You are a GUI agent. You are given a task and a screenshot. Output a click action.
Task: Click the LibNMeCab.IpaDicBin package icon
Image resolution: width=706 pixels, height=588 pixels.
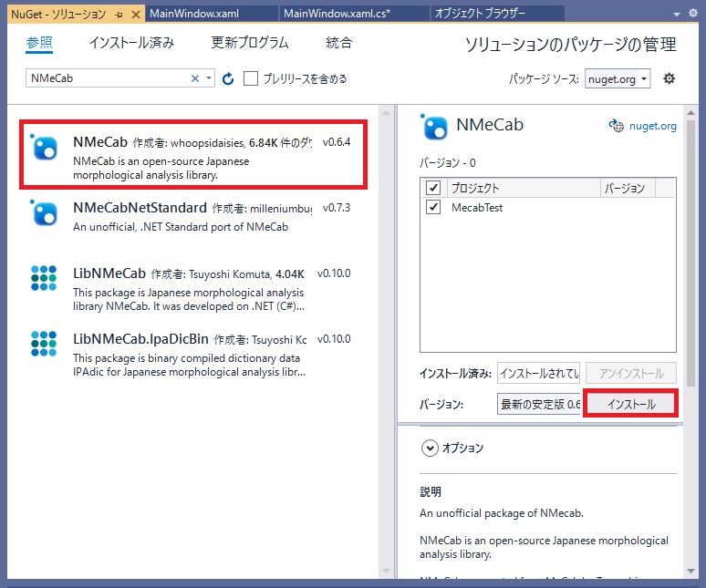click(x=44, y=344)
